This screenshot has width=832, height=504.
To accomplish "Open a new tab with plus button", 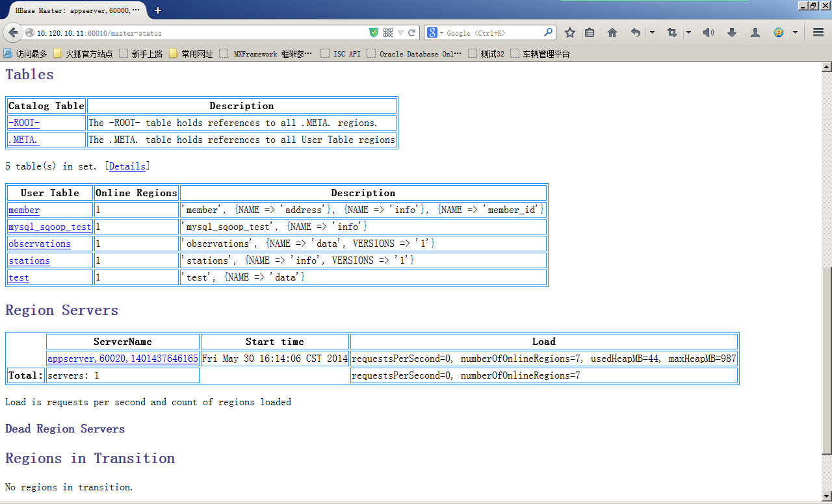I will tap(158, 10).
